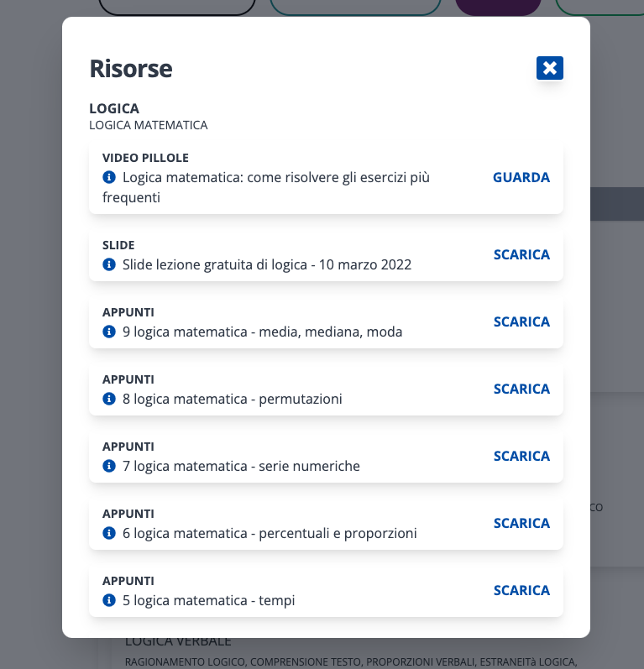Download serie numeriche notes with SCARICA
The width and height of the screenshot is (644, 669).
[x=521, y=457]
